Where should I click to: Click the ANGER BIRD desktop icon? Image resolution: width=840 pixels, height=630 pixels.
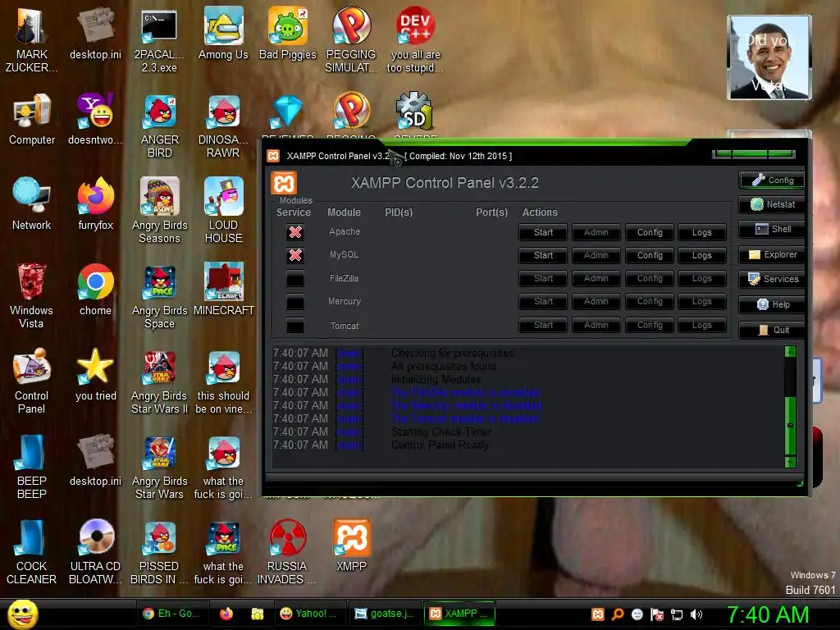click(x=159, y=126)
